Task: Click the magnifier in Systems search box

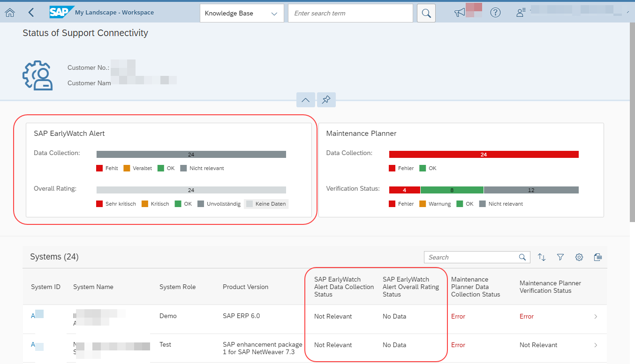Action: 522,257
